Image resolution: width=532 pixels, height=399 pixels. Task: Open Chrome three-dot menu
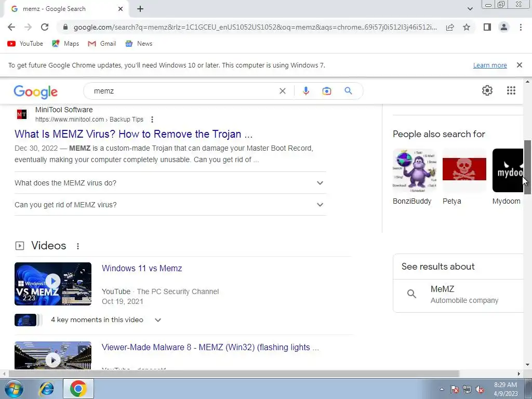[x=521, y=27]
